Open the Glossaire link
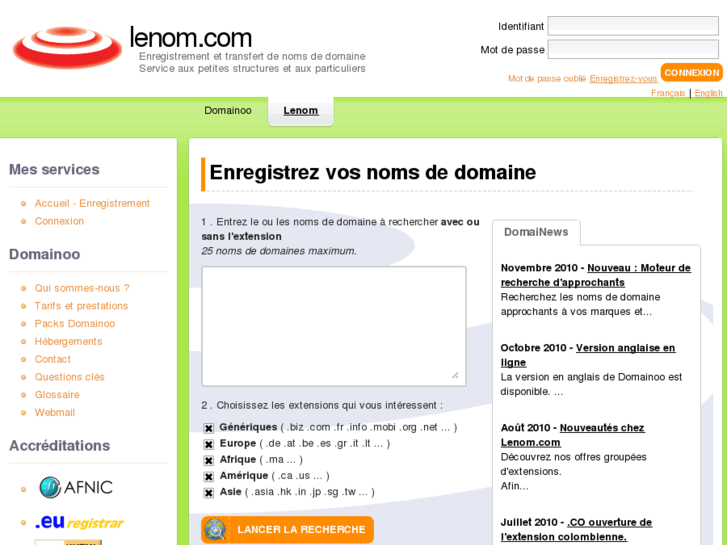 tap(57, 395)
